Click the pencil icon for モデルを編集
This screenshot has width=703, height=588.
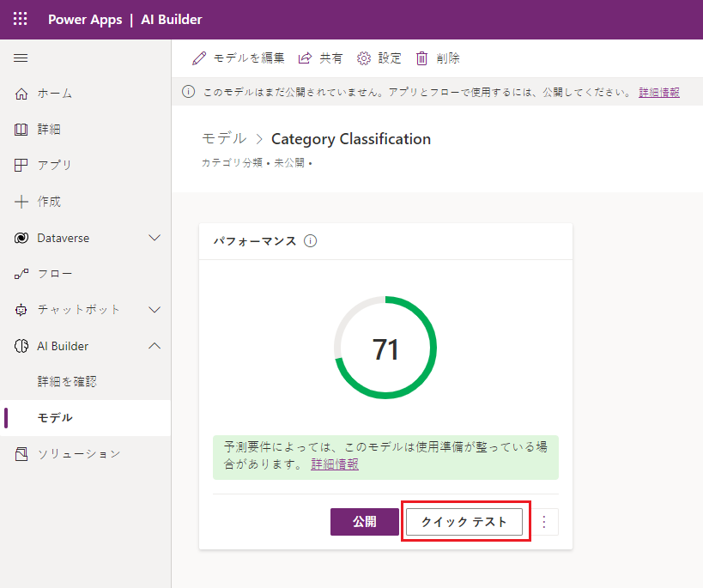pyautogui.click(x=199, y=58)
